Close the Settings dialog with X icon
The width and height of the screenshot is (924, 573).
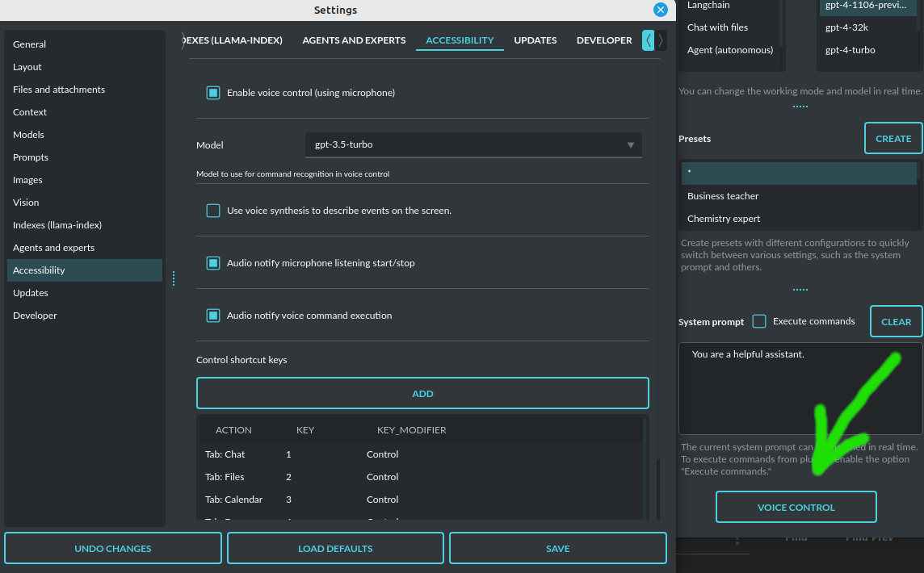point(661,10)
